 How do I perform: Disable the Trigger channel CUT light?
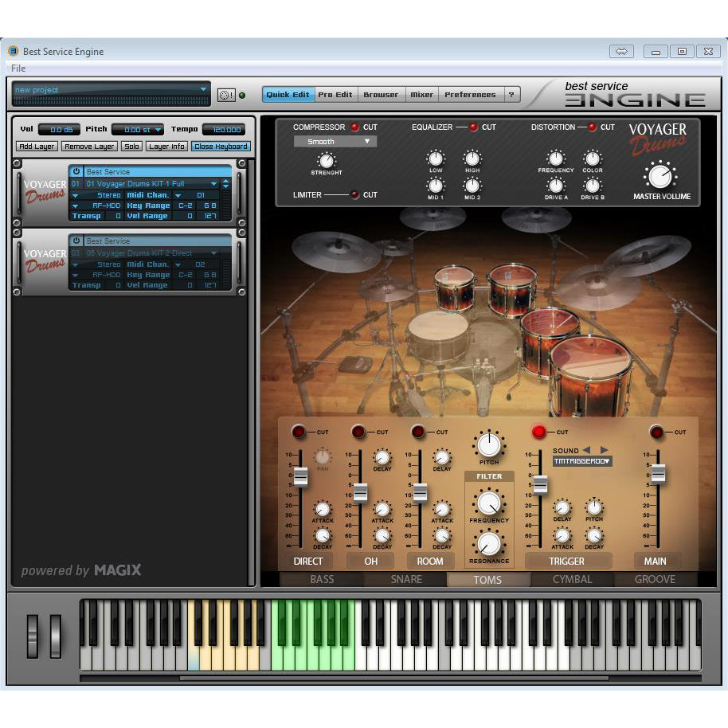[539, 432]
